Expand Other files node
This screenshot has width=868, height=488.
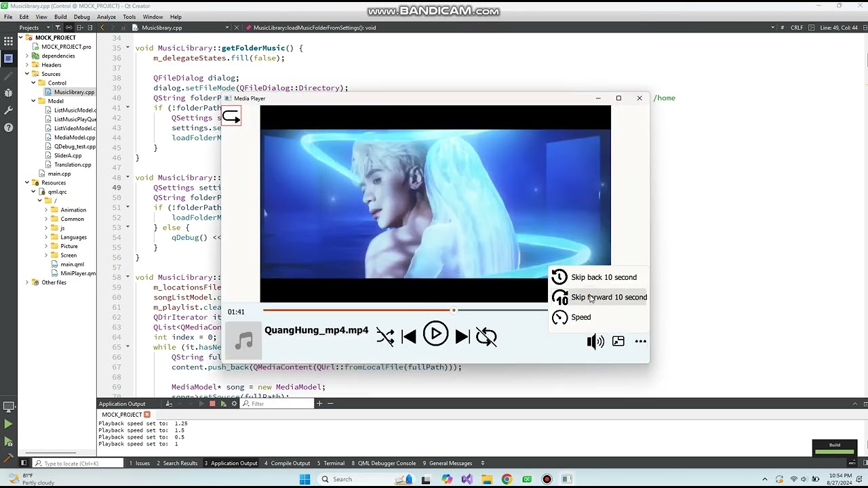27,283
